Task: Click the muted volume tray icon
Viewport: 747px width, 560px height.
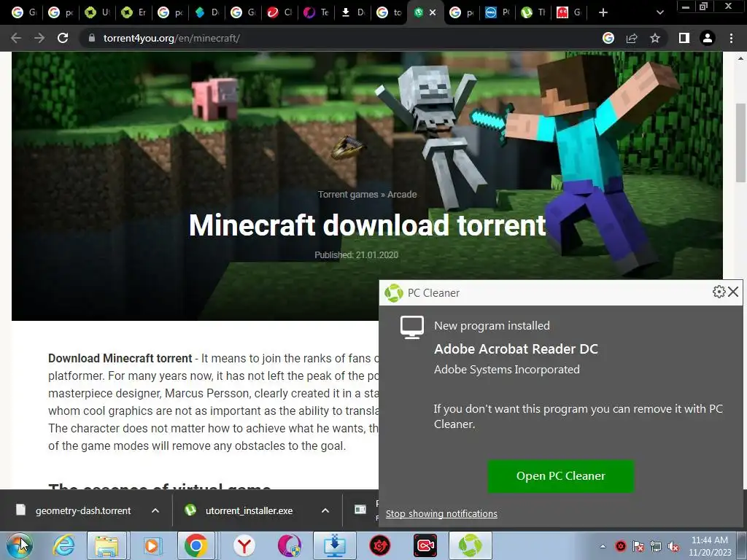Action: 673,547
